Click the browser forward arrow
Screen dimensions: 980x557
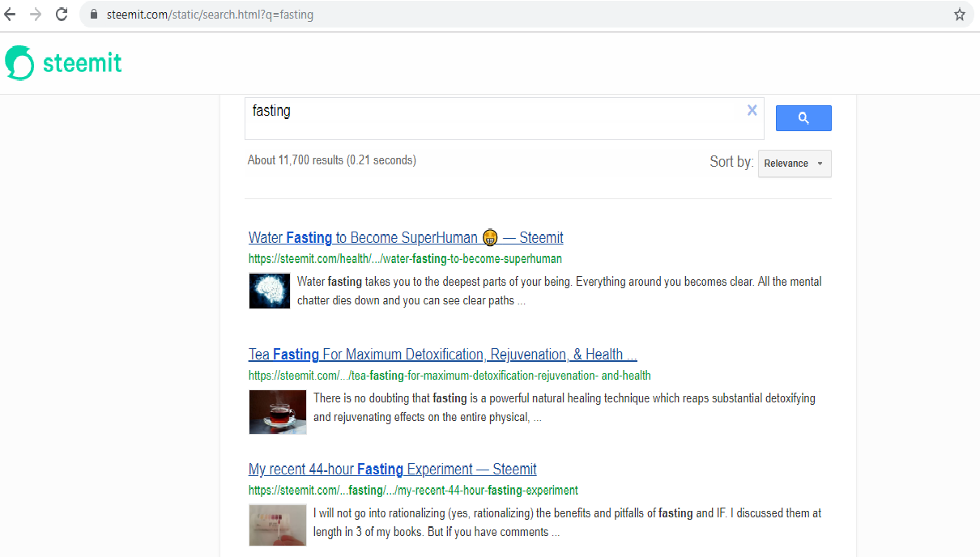(x=35, y=14)
